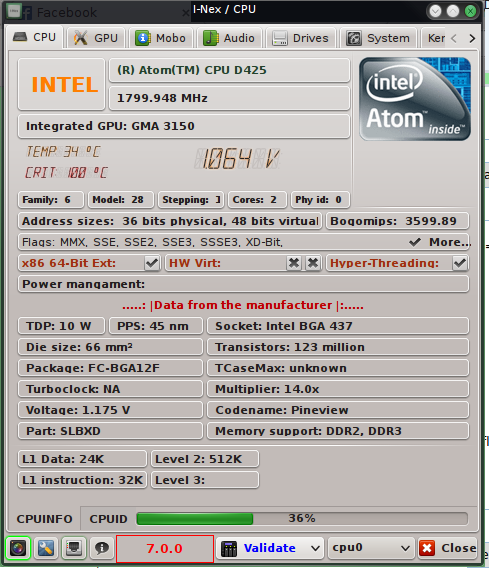489x569 pixels.
Task: Click the Drives tab's disk icon
Action: 280,38
